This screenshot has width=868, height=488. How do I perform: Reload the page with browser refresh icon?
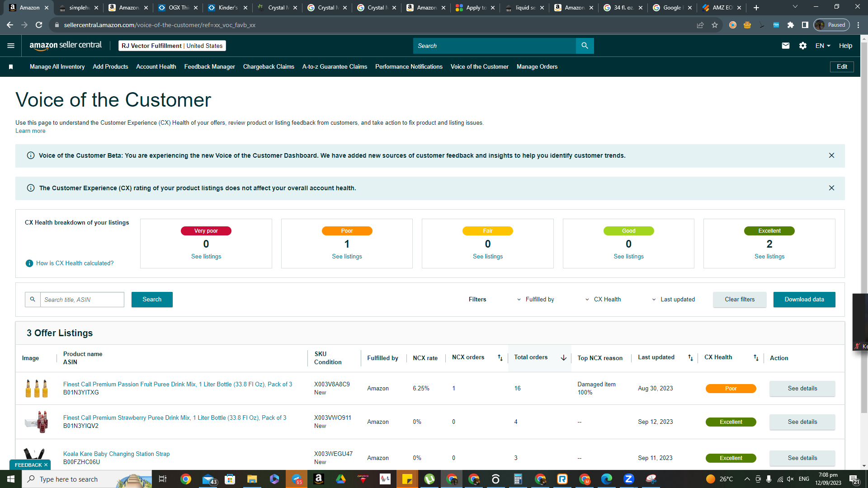pyautogui.click(x=39, y=25)
